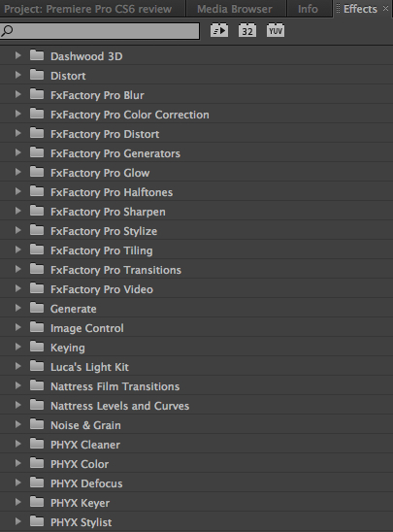
Task: Expand the FxFactory Pro Blur arrow
Action: (x=18, y=94)
